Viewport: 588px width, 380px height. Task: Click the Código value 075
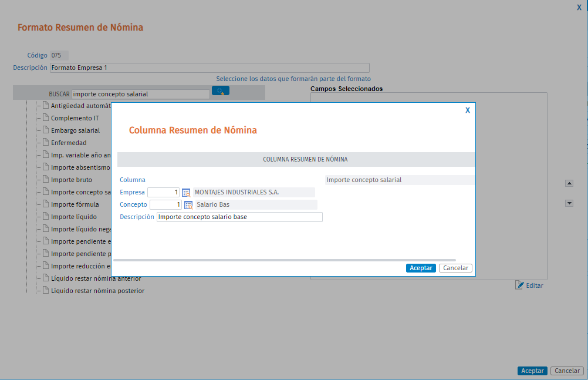click(56, 55)
